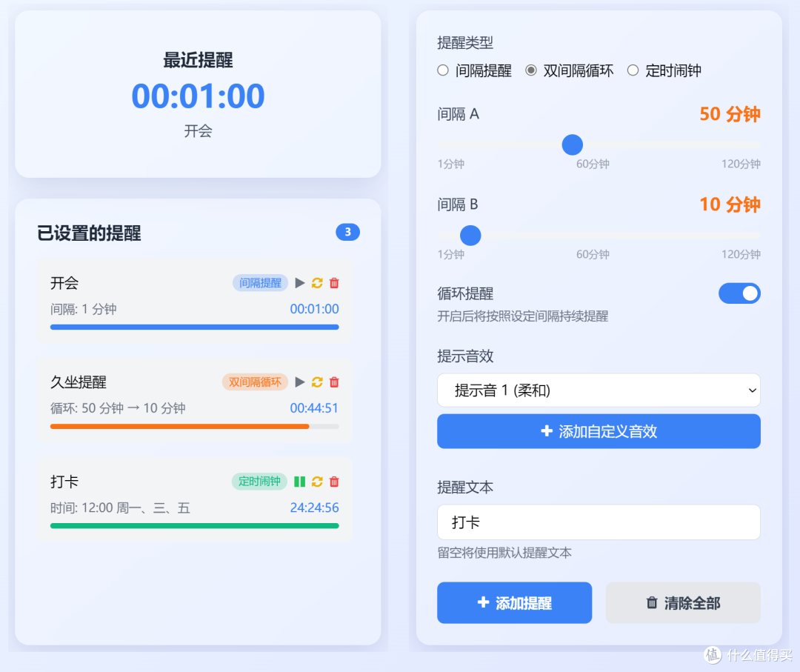Click the 开会 reminder progress bar
Image resolution: width=800 pixels, height=672 pixels.
[x=194, y=327]
